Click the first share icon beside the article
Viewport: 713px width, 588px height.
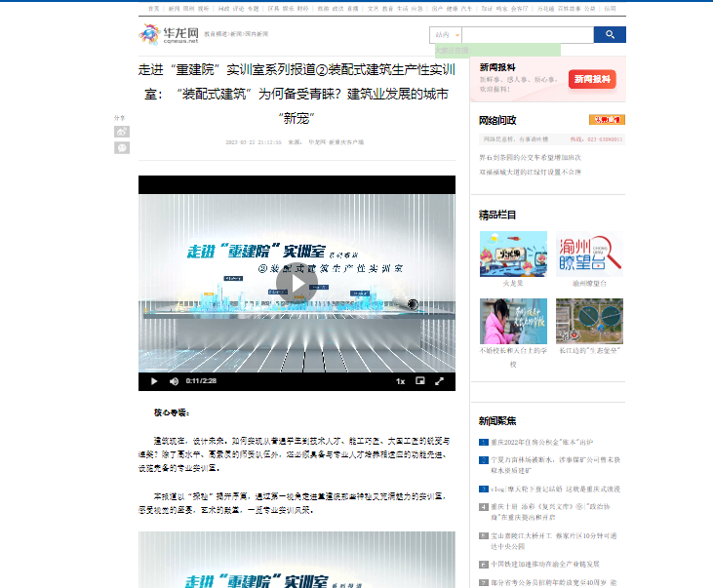coord(122,132)
